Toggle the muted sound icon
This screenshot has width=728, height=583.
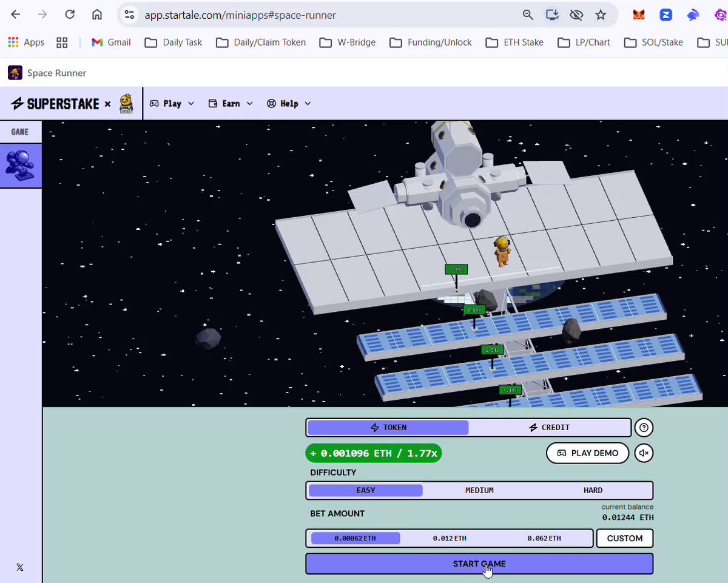tap(644, 453)
